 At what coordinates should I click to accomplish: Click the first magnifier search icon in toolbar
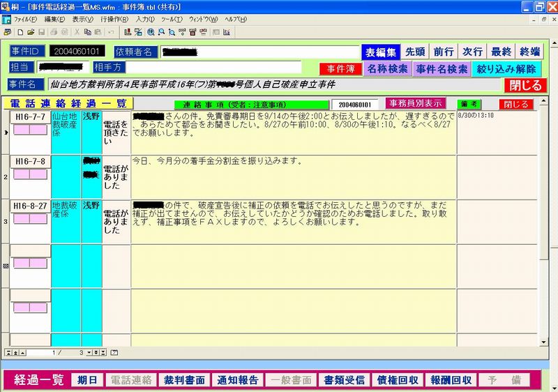coord(151,32)
